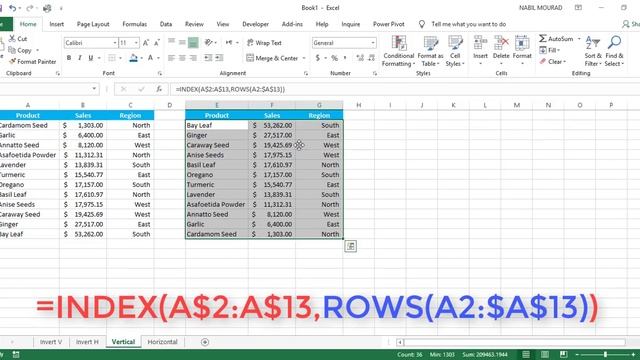Click the Copy command
This screenshot has height=360, width=640.
(20, 50)
